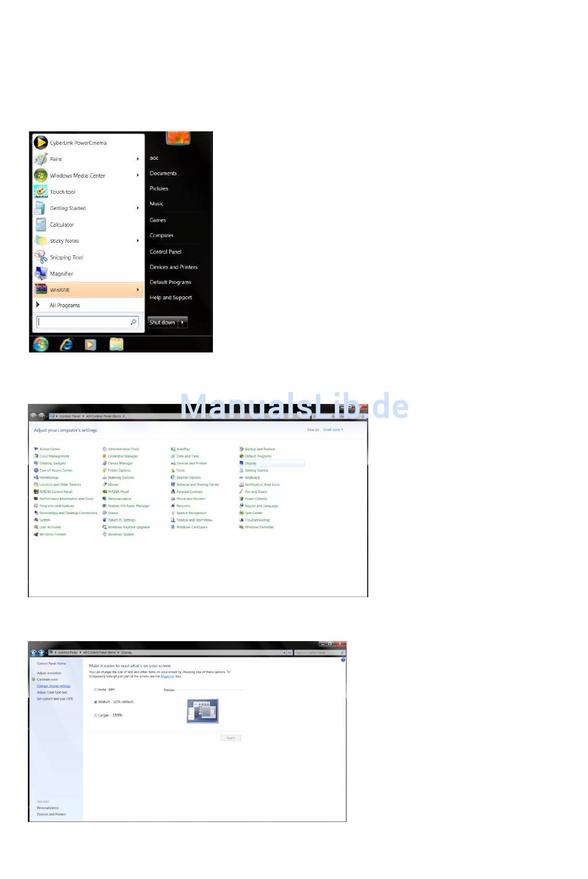Expand Sticky Notes submenu arrow
The height and width of the screenshot is (879, 588).
(137, 241)
